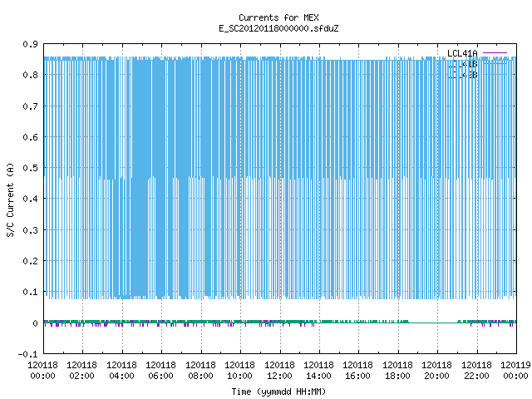Click the x-axis label '120118 14:00'

click(318, 371)
